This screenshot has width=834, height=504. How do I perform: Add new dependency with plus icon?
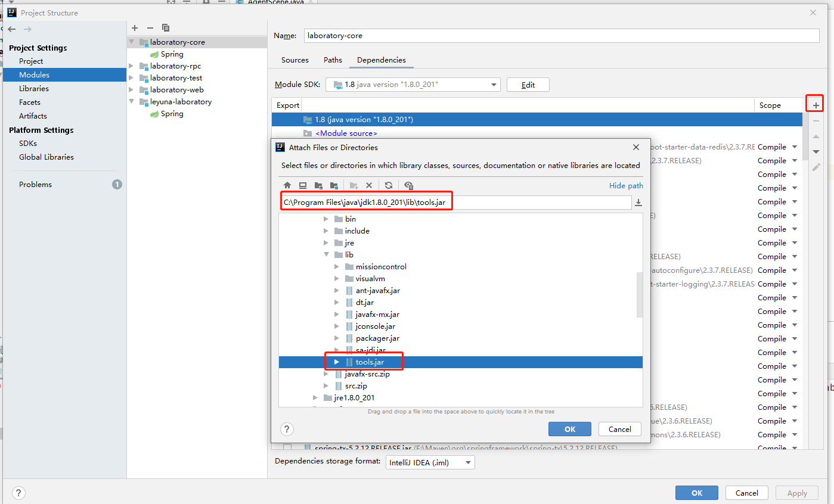tap(816, 105)
